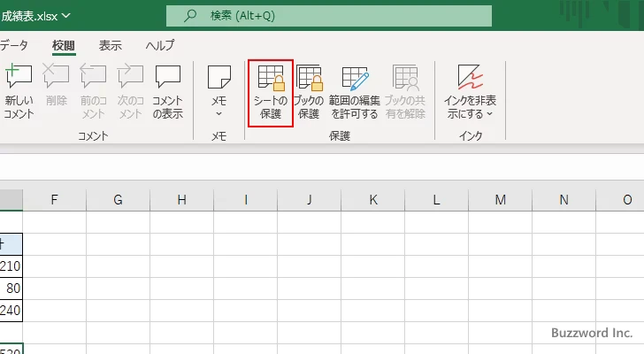Click the New Comment (新しいコメント) icon

coord(19,76)
